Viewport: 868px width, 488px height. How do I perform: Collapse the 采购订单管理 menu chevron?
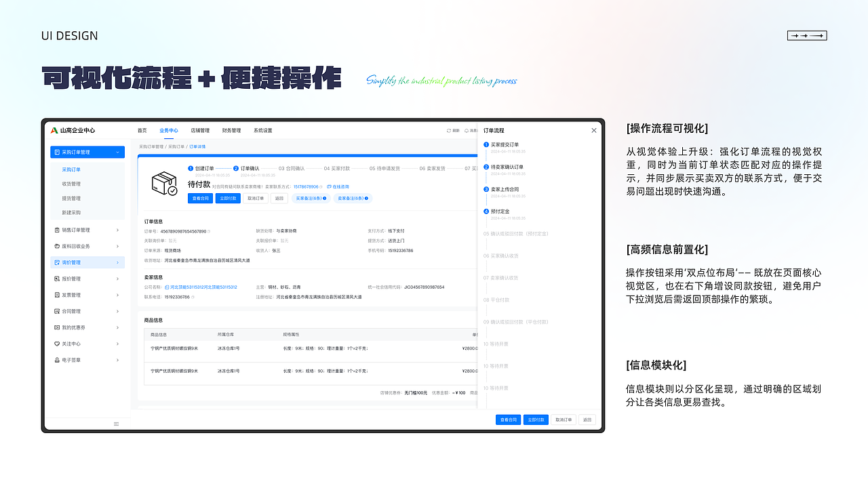click(x=117, y=152)
